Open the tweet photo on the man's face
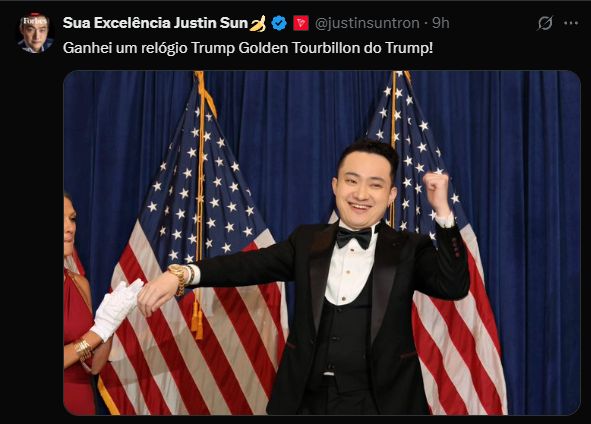Viewport: 591px width, 424px height. pyautogui.click(x=364, y=187)
